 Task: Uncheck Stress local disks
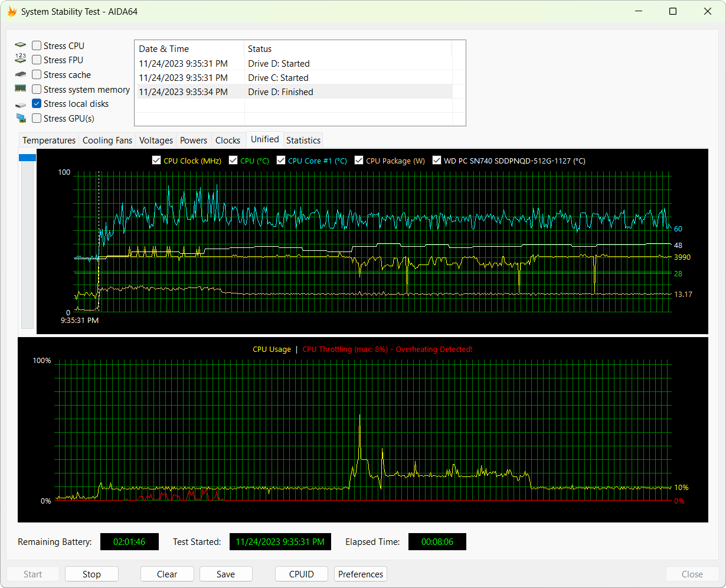(x=37, y=104)
